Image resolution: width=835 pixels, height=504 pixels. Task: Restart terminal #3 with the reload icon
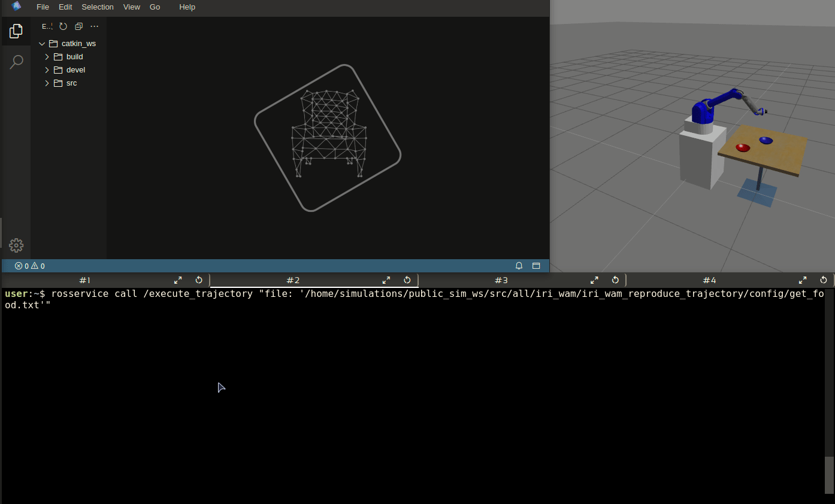point(615,280)
